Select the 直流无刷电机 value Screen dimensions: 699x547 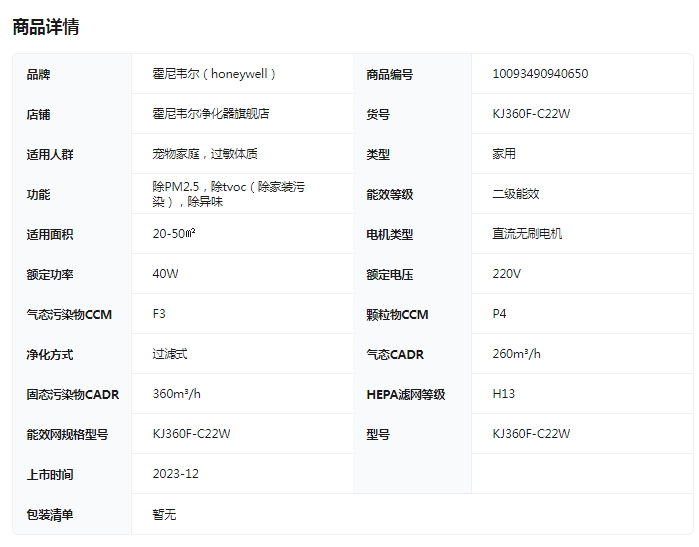527,234
